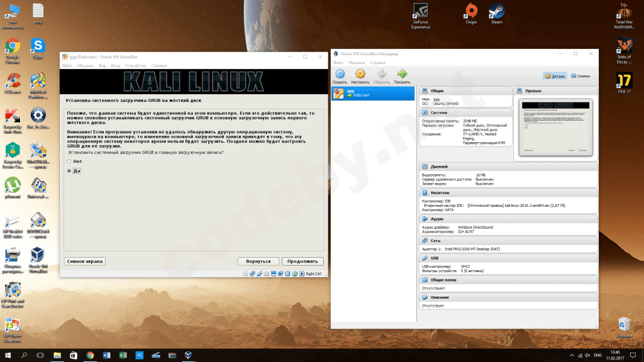Launch the GeForce Experience desktop icon
Image resolution: width=644 pixels, height=362 pixels.
pos(420,11)
